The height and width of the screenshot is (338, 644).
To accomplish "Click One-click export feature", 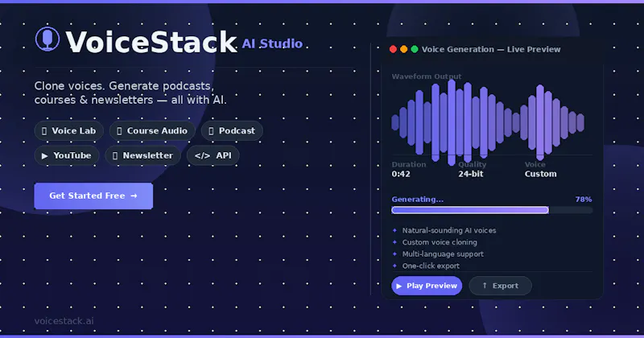I will point(431,266).
